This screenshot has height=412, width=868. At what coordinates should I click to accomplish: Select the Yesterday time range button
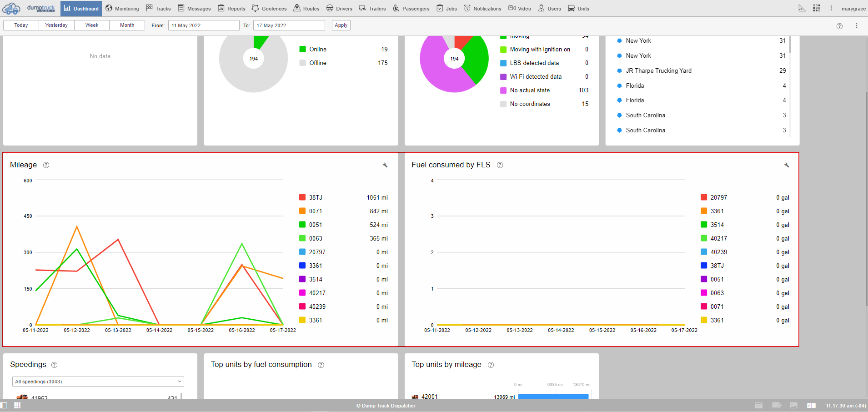coord(56,25)
